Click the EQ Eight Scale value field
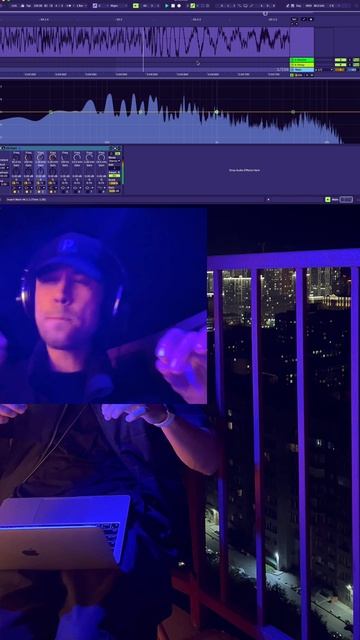The height and width of the screenshot is (640, 360). coord(114,183)
